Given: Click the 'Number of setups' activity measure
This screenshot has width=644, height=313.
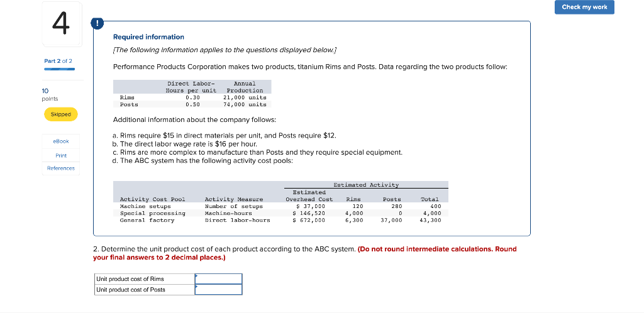Looking at the screenshot, I should pyautogui.click(x=234, y=206).
